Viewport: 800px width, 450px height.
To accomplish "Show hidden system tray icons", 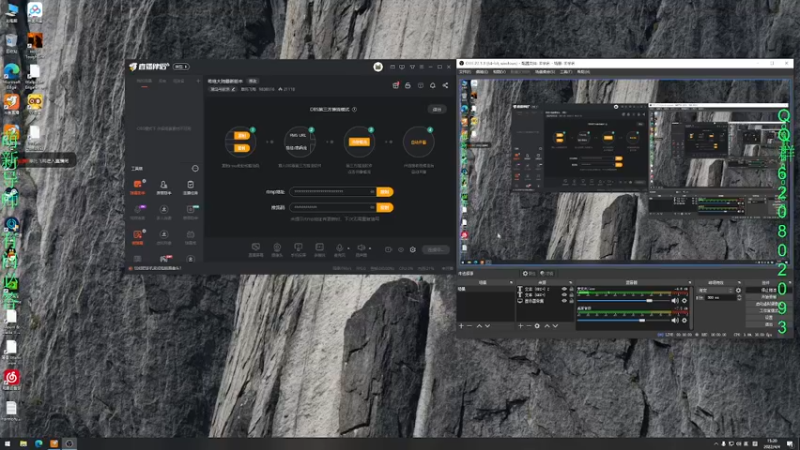I will (x=715, y=444).
